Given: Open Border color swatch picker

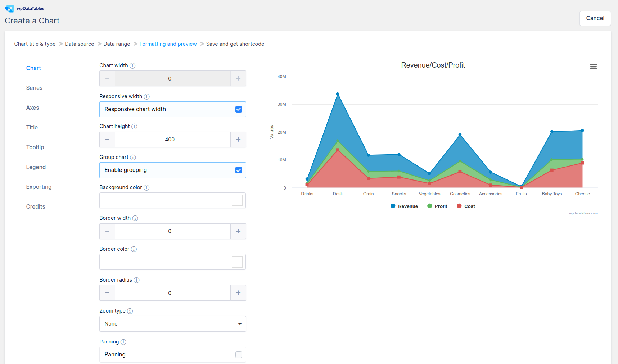Looking at the screenshot, I should 237,262.
